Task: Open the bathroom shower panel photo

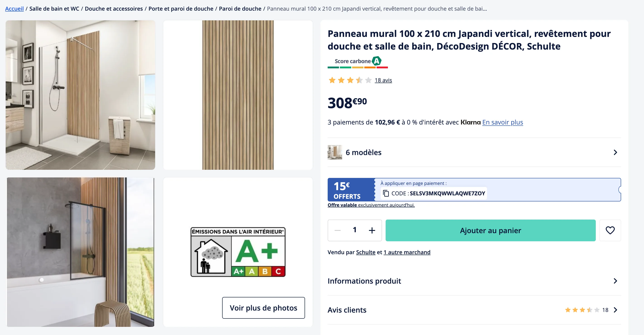Action: (x=80, y=95)
